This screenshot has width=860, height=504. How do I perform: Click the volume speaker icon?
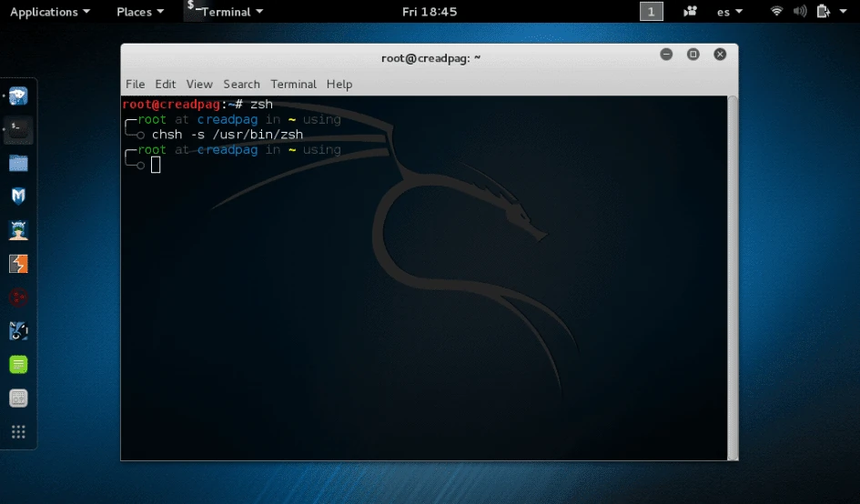(800, 11)
